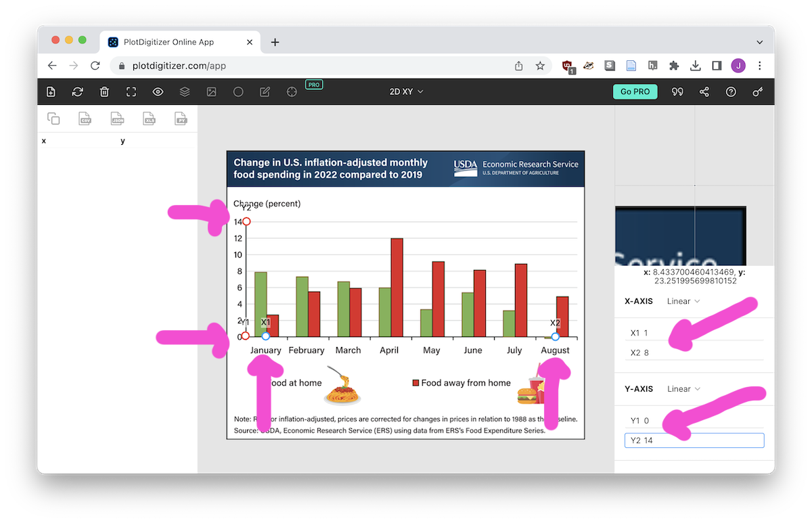Bookmark page with the star icon
This screenshot has height=523, width=812.
[x=540, y=66]
